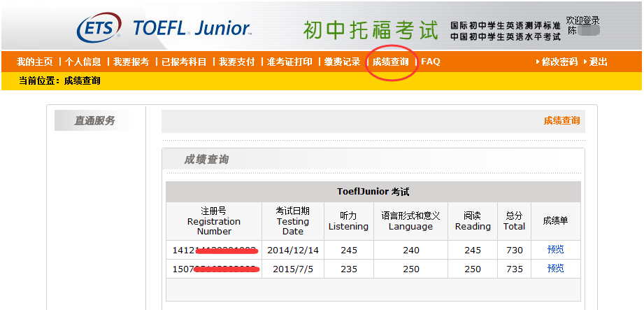This screenshot has height=310, width=644.
Task: View 缴费记录 from the navigation
Action: coord(342,62)
